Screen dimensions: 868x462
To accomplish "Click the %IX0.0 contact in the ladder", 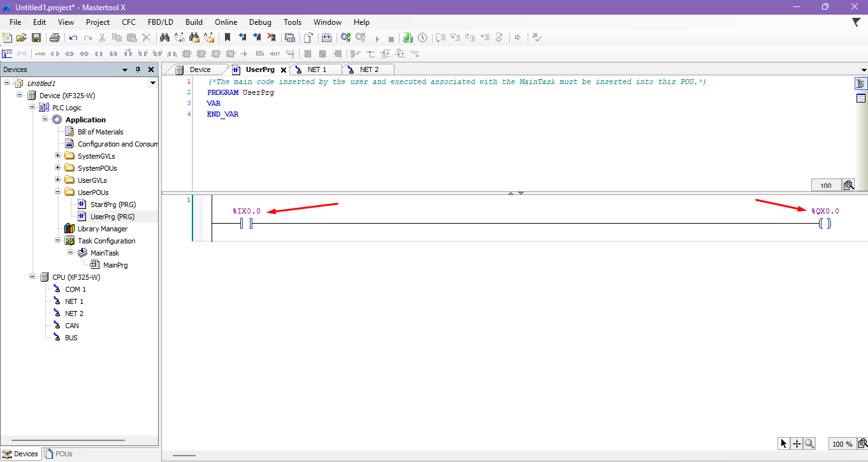I will [x=247, y=224].
